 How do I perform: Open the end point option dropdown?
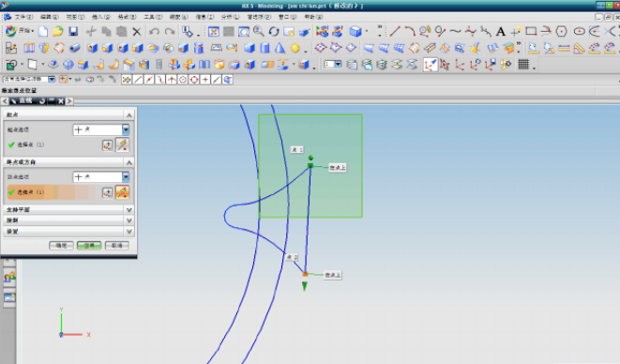126,177
